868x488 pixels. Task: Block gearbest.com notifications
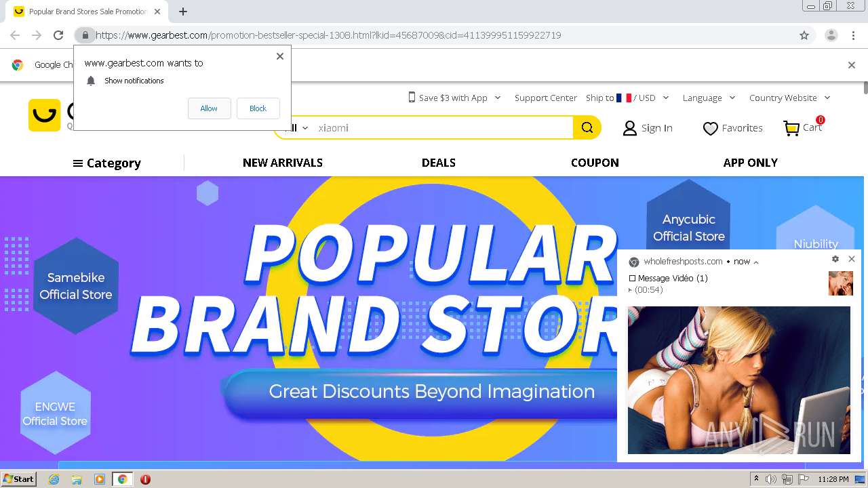point(258,108)
